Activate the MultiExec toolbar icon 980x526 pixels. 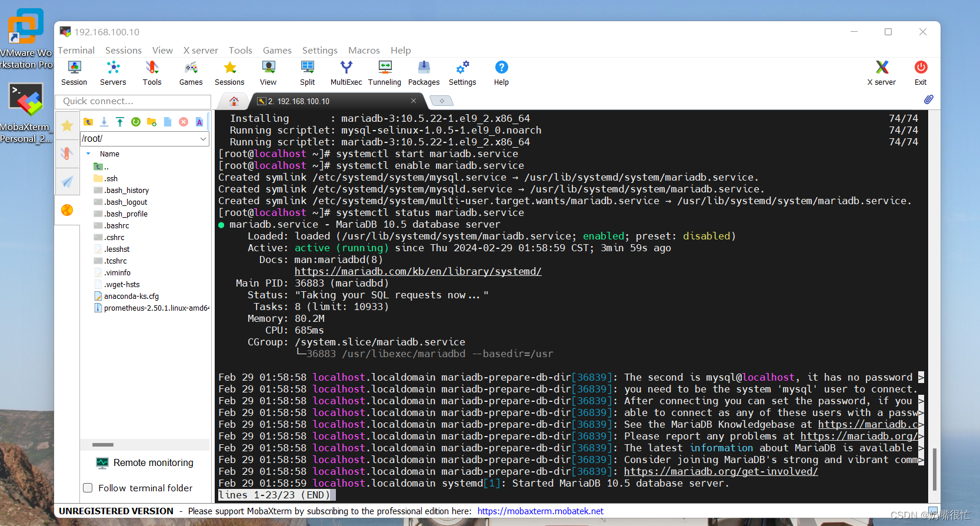[346, 73]
